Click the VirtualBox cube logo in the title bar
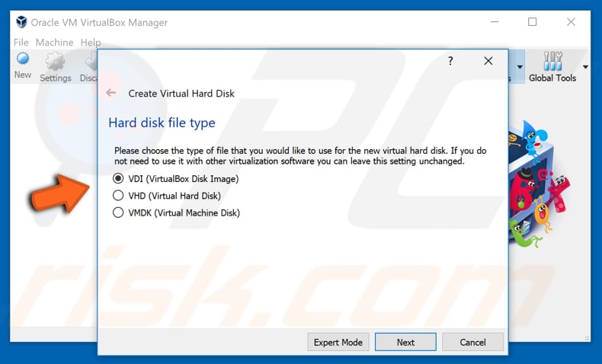This screenshot has width=602, height=364. [x=21, y=22]
